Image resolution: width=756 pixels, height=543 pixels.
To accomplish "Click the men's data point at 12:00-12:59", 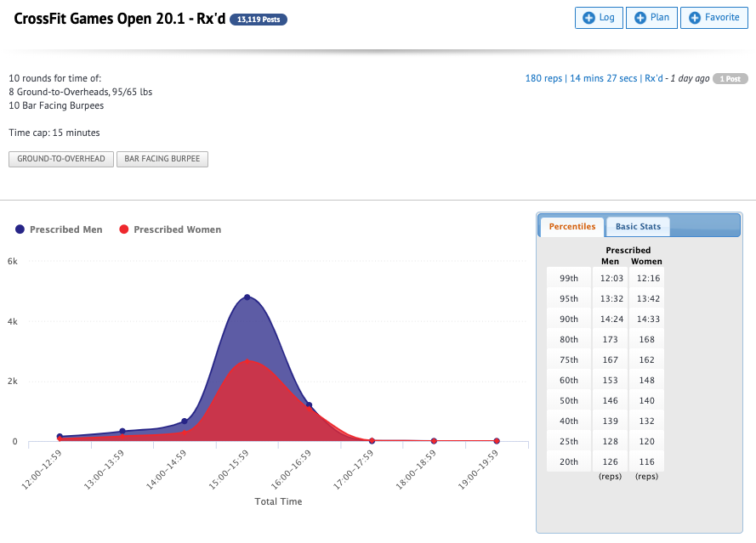I will (x=60, y=437).
